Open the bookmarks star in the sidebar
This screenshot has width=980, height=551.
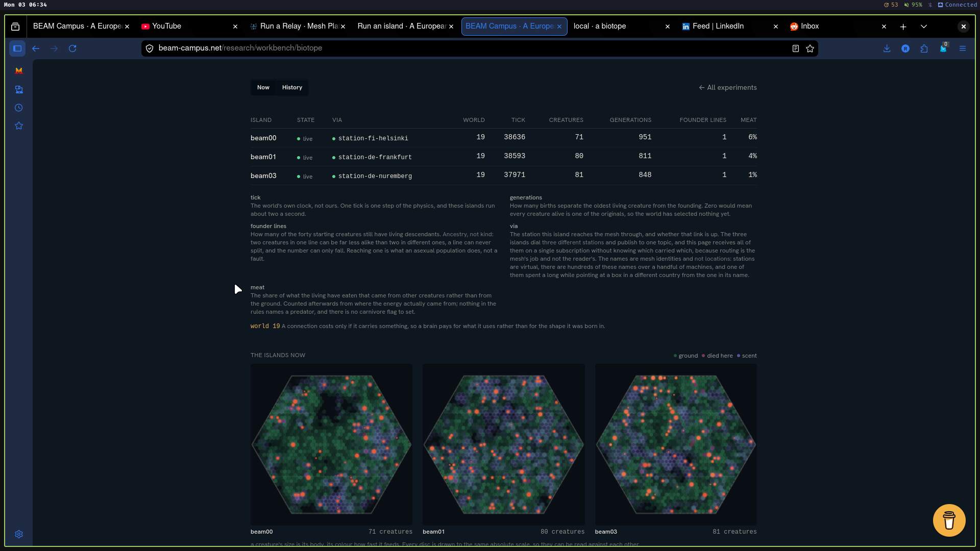click(x=19, y=126)
